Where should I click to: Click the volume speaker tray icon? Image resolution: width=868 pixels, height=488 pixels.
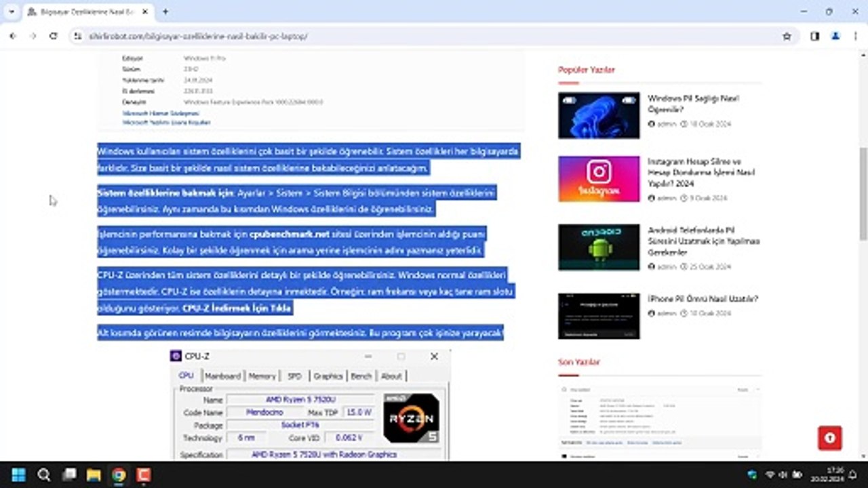[783, 474]
